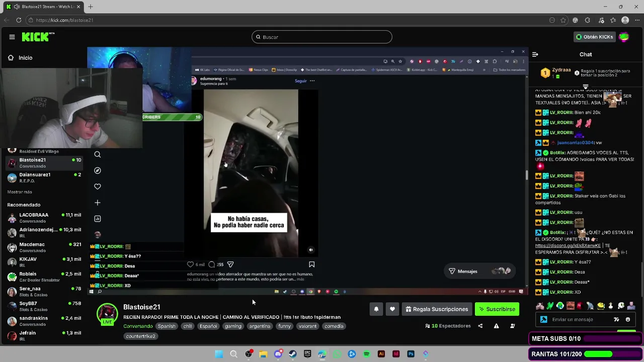644x362 pixels.
Task: Open sandraskins recommended channel
Action: point(44,321)
